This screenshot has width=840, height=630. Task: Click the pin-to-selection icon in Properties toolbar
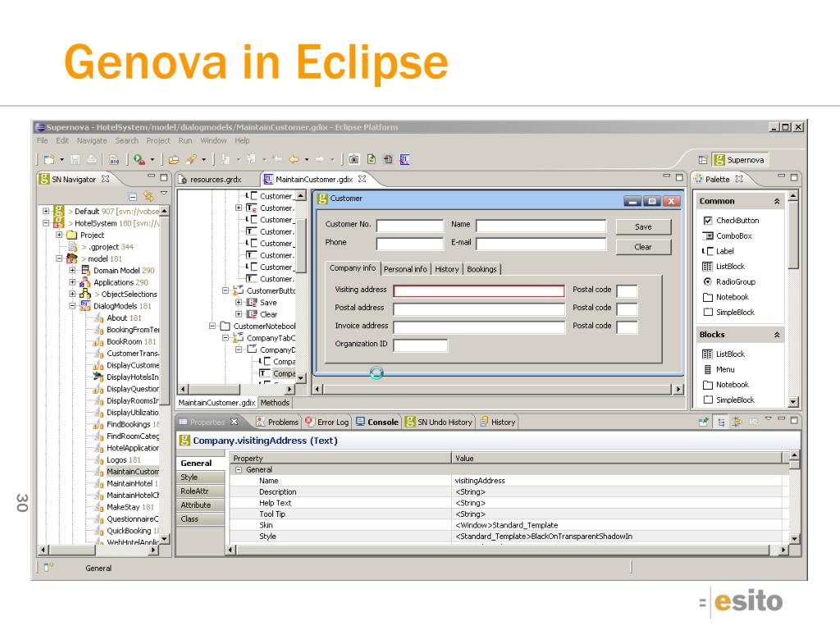click(x=703, y=422)
